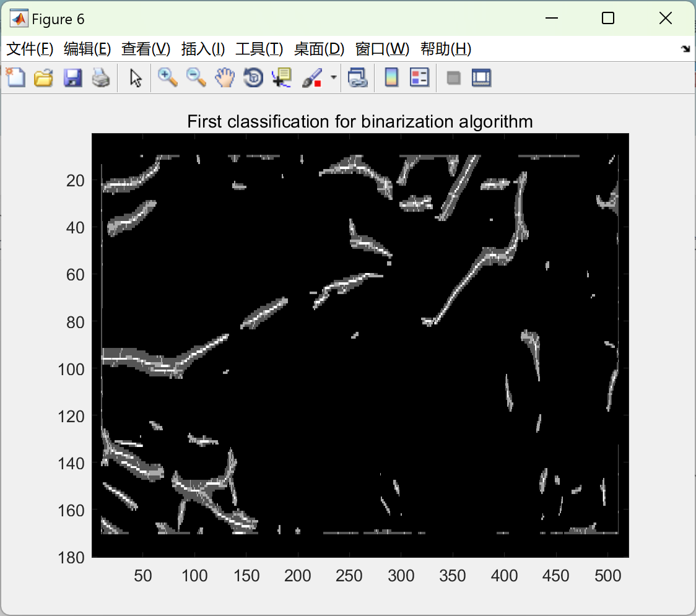Open file using the folder icon
696x616 pixels.
tap(43, 77)
